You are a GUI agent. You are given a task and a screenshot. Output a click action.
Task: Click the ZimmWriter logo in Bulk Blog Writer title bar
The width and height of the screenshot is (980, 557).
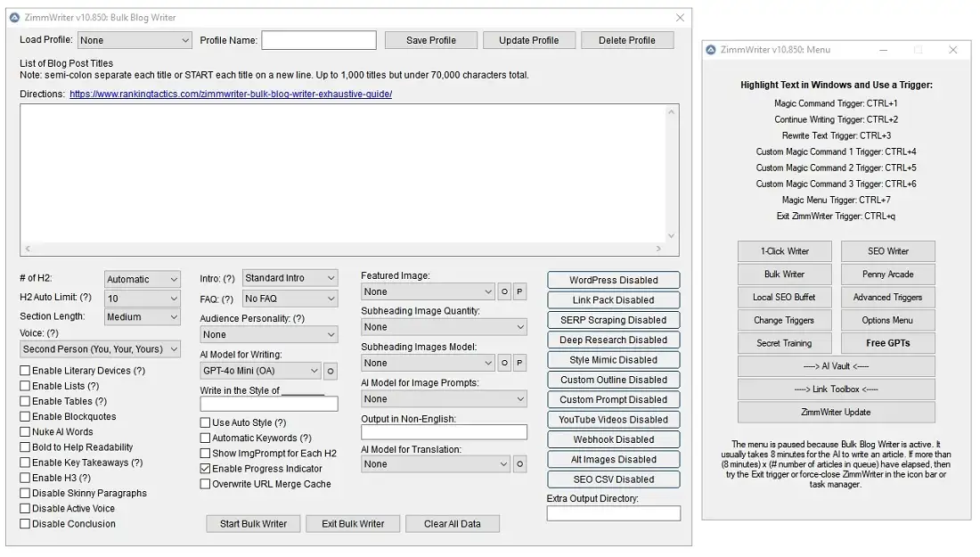(x=15, y=17)
